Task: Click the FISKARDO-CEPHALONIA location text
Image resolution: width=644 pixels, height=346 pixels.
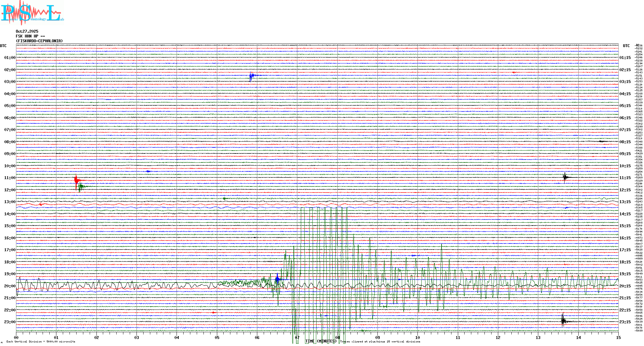Action: (39, 41)
